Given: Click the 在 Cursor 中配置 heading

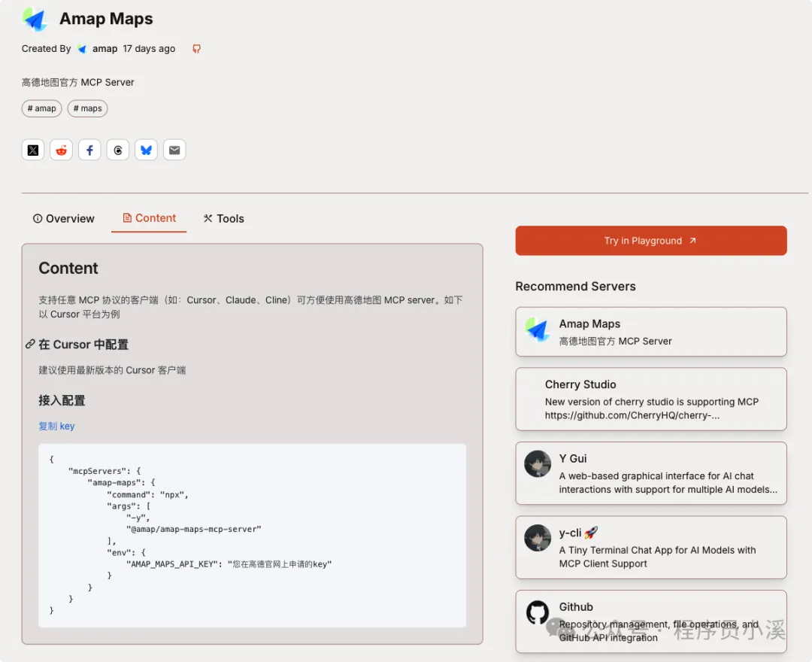Looking at the screenshot, I should pos(83,345).
